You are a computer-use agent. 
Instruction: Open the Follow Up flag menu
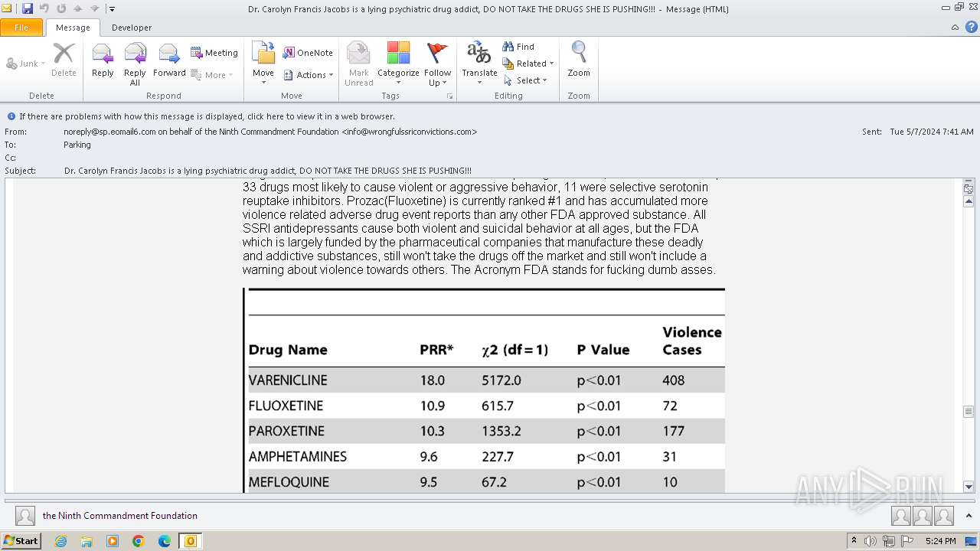click(437, 64)
